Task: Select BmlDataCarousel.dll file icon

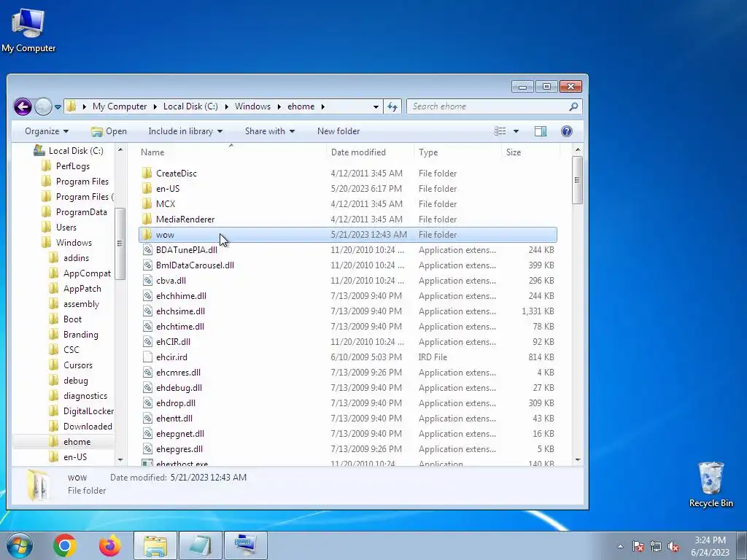Action: (x=147, y=265)
